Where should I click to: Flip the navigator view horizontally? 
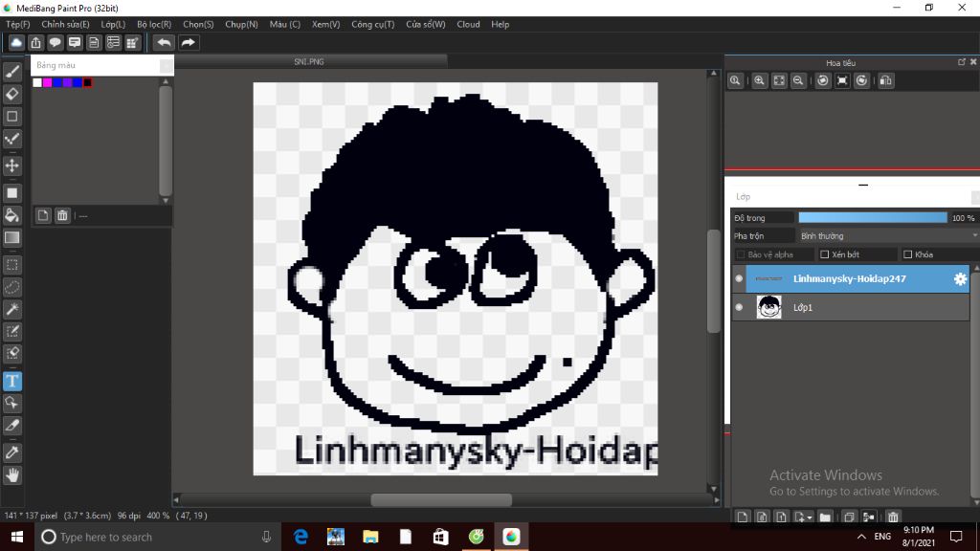point(885,80)
